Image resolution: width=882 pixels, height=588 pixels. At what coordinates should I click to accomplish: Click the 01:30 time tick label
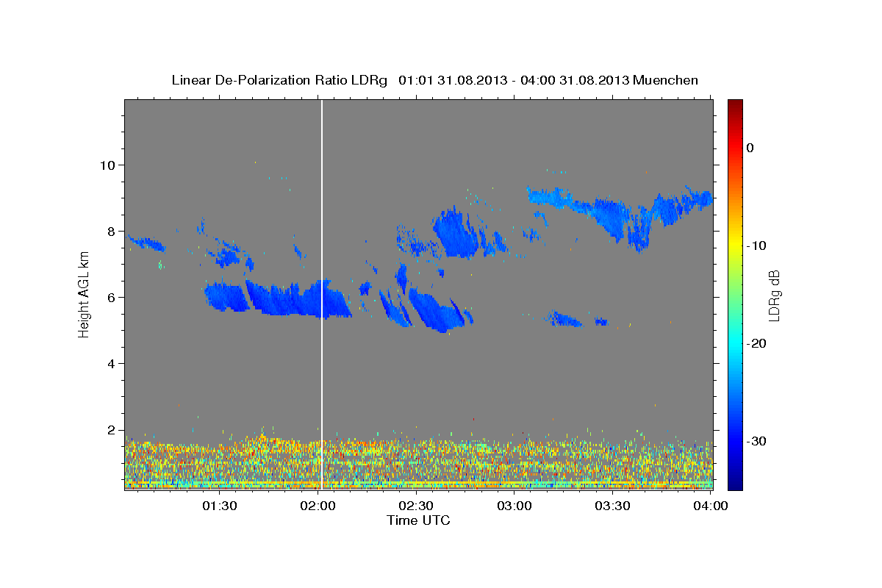(x=220, y=506)
